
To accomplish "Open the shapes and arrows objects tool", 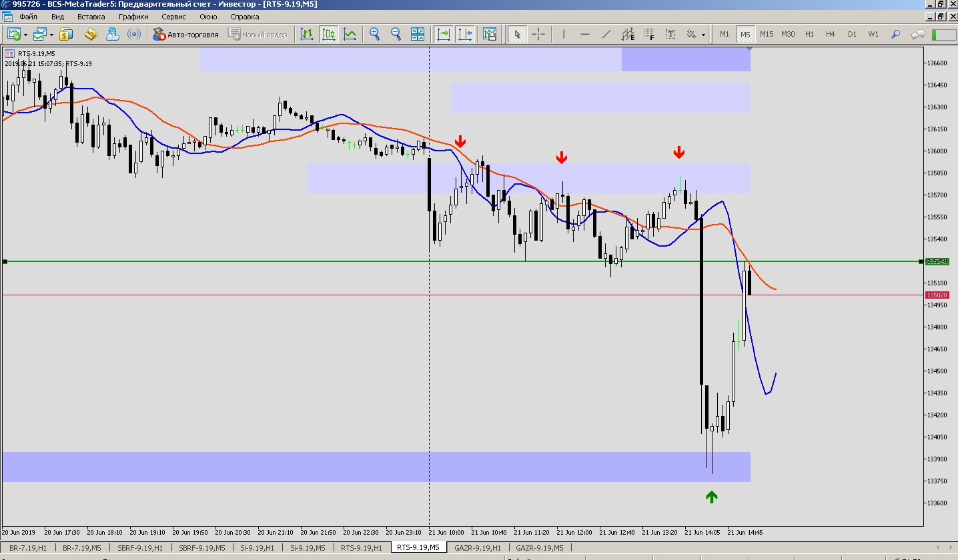I will (692, 34).
